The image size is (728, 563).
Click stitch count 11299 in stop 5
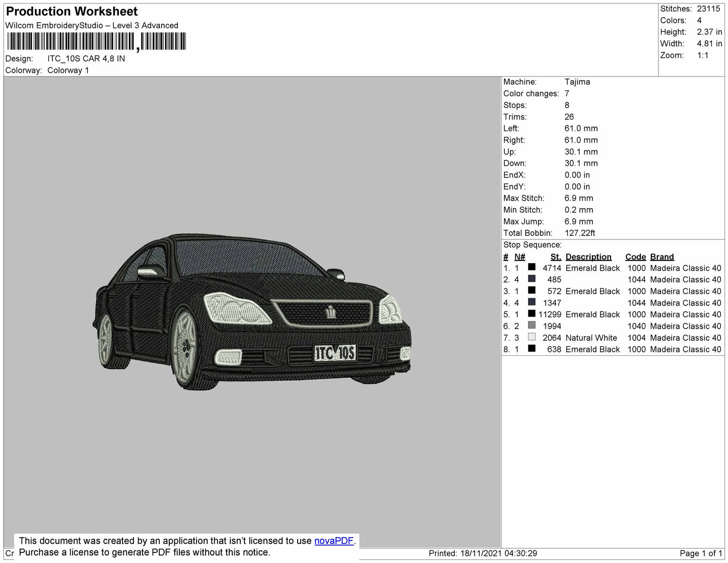click(550, 315)
